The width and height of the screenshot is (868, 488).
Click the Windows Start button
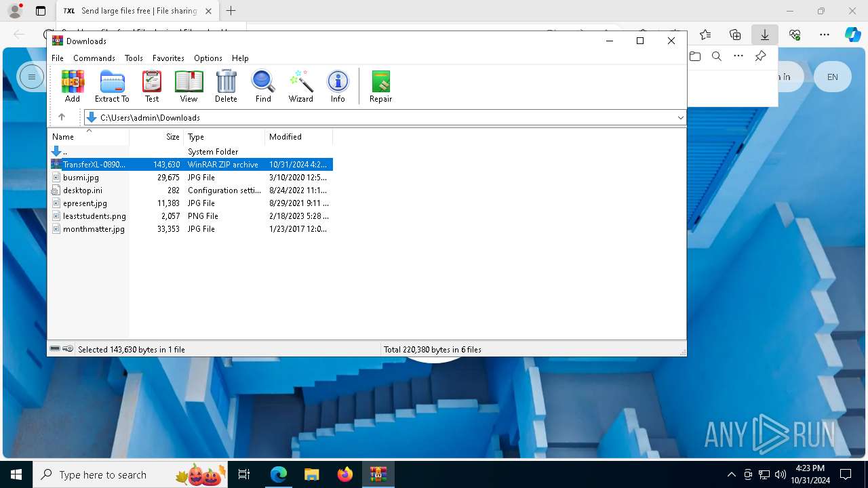coord(16,474)
